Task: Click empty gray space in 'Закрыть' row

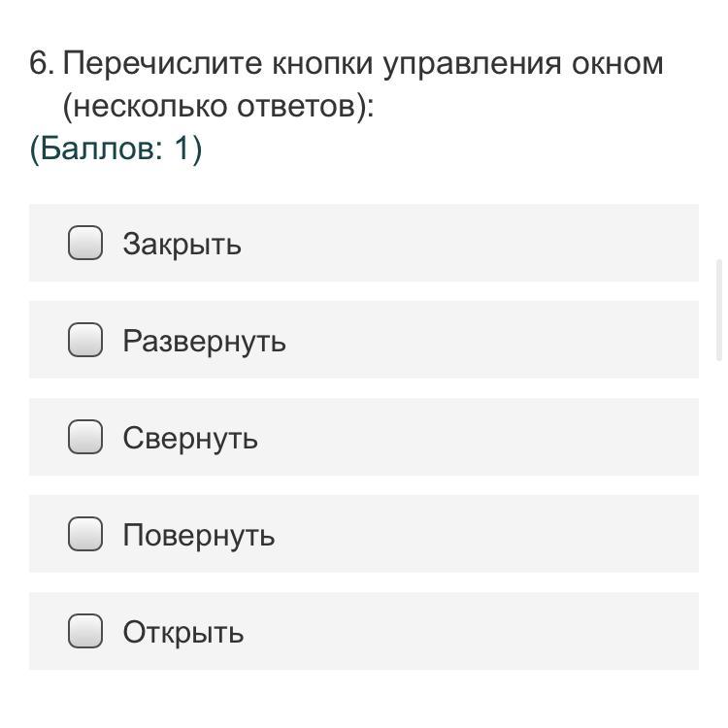Action: click(x=485, y=243)
